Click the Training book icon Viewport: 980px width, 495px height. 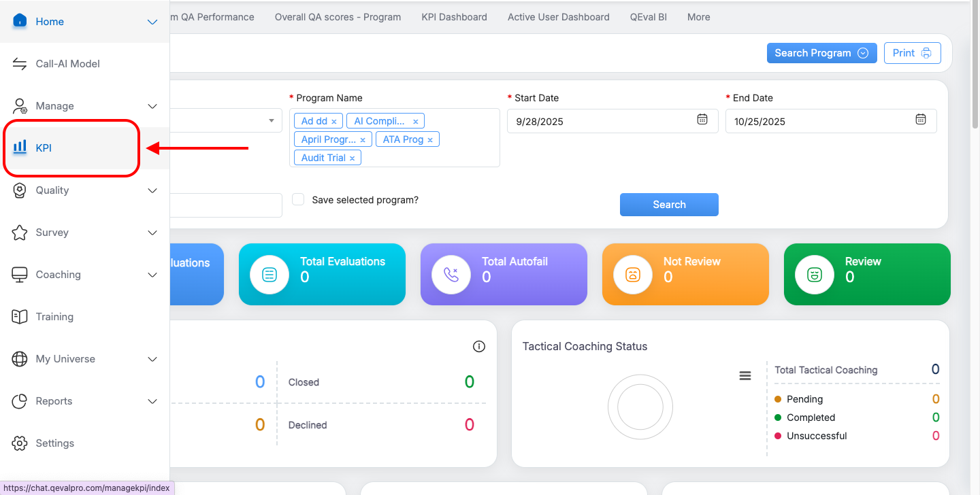[20, 317]
